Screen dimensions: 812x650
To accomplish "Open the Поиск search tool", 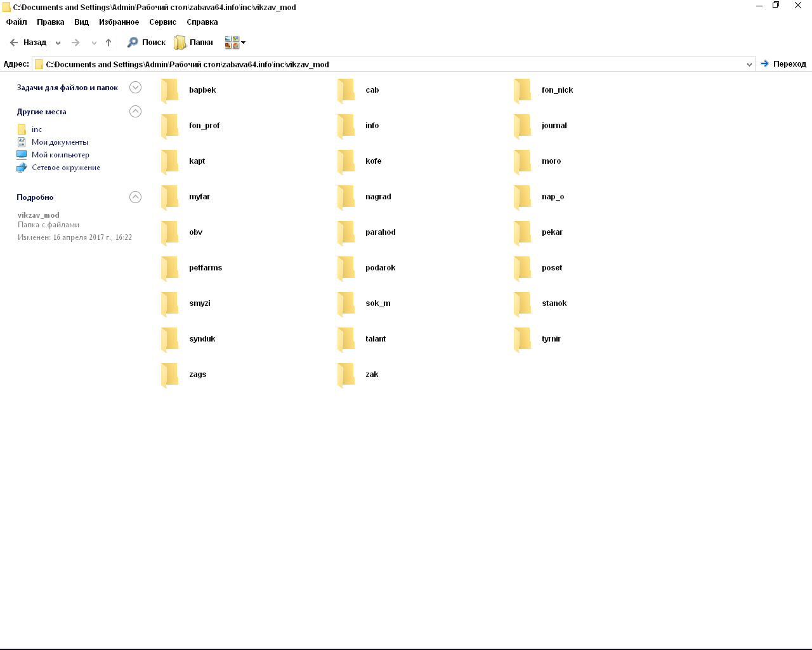I will pos(147,43).
